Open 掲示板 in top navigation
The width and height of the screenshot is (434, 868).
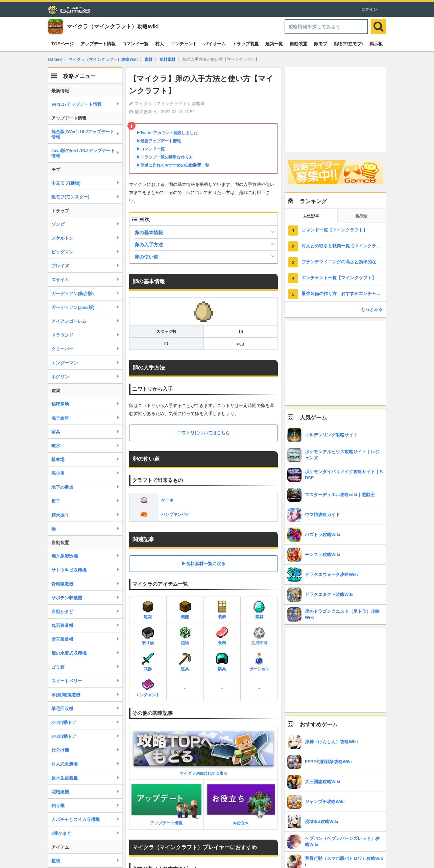click(376, 44)
